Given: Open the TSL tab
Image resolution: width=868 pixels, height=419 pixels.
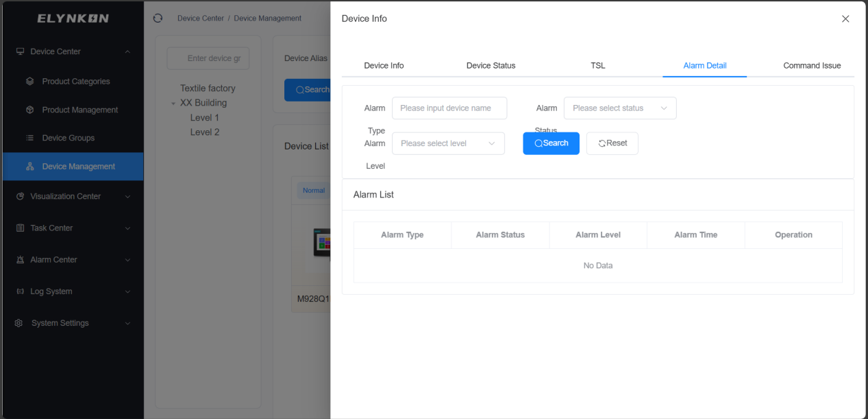Looking at the screenshot, I should click(x=598, y=66).
